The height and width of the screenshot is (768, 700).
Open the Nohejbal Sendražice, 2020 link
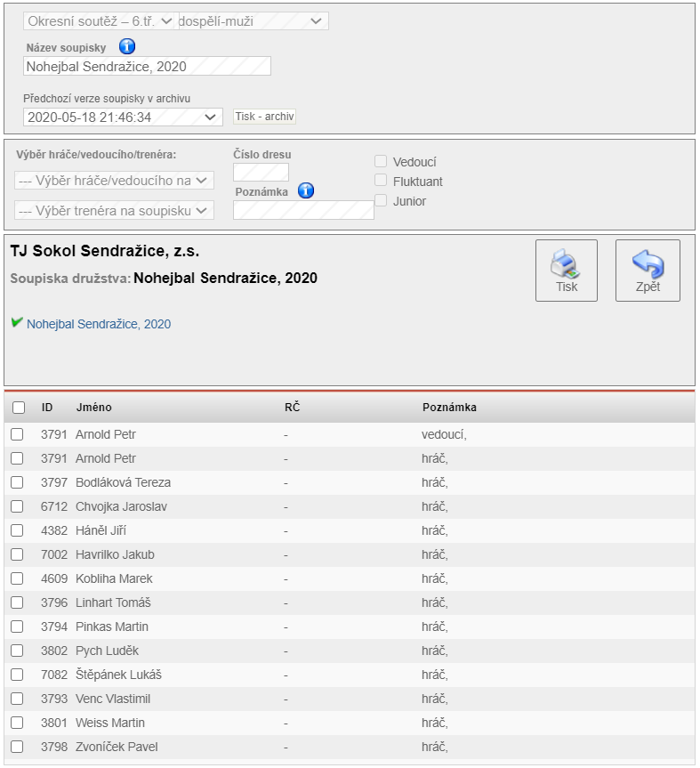pos(99,325)
